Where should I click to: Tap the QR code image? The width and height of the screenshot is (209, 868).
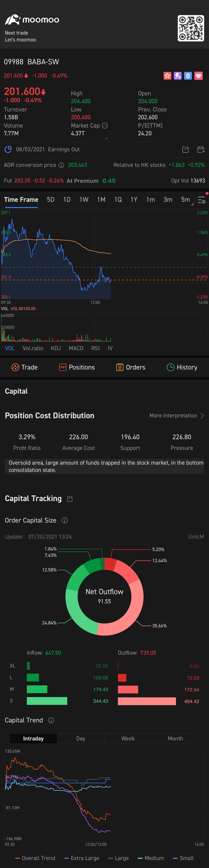click(191, 28)
